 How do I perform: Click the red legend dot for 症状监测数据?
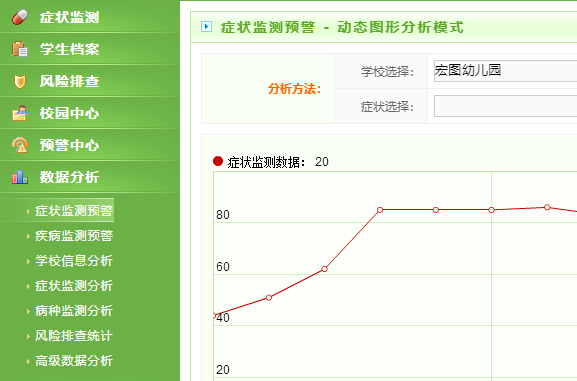pyautogui.click(x=218, y=161)
